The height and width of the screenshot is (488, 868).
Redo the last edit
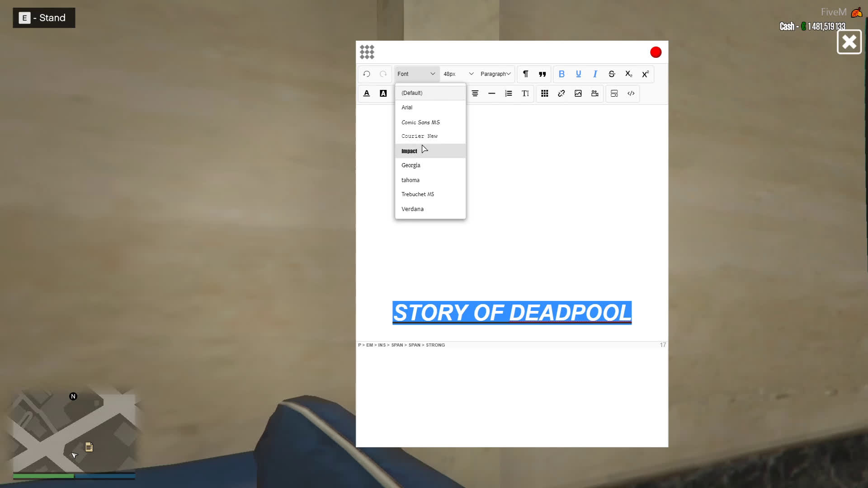[x=383, y=74]
